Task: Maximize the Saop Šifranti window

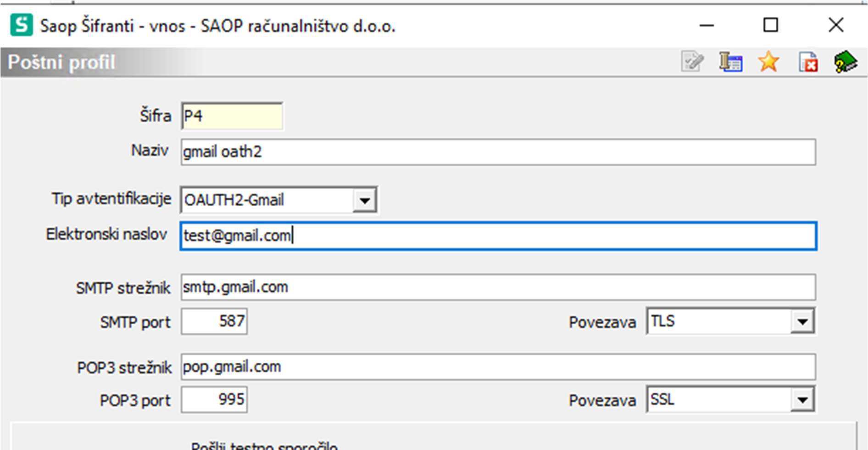Action: (771, 25)
